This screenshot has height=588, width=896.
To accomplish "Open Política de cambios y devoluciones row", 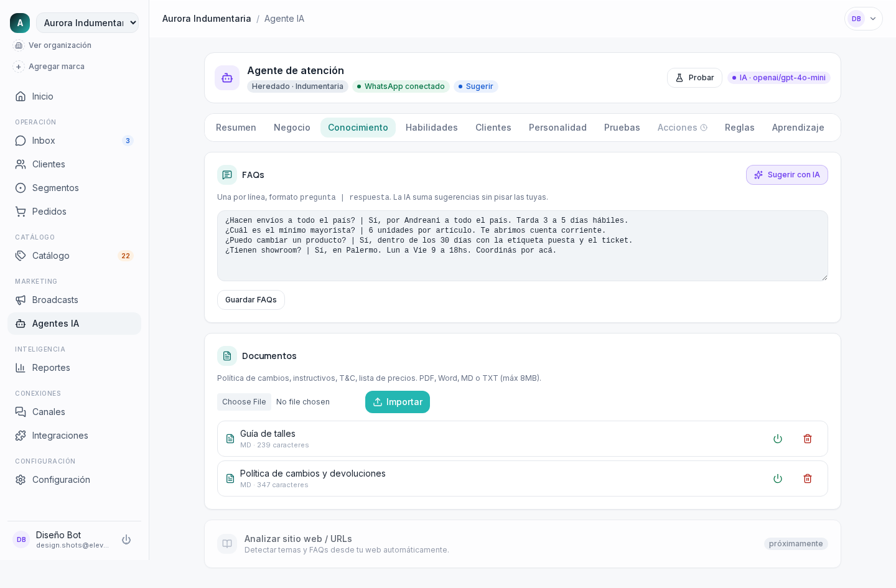I will pyautogui.click(x=523, y=478).
